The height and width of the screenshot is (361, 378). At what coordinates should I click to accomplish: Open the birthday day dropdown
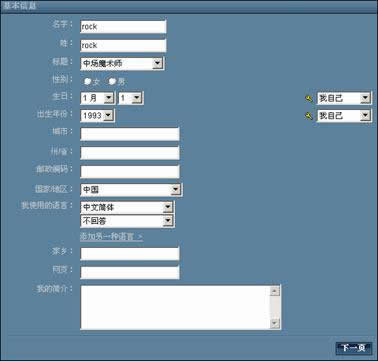tap(131, 98)
